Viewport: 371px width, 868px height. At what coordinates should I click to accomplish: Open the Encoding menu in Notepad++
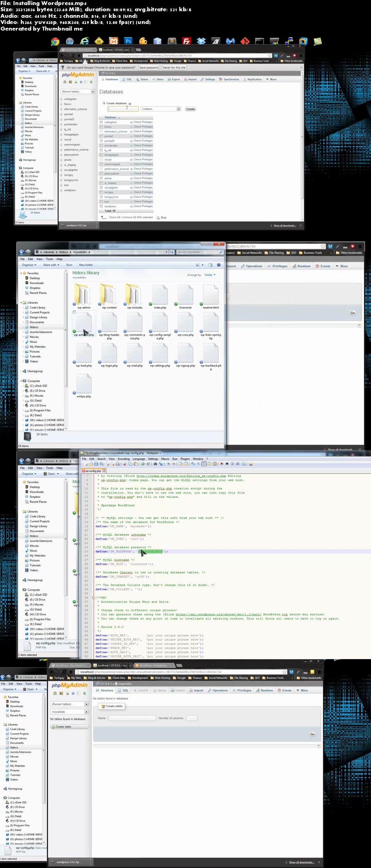point(124,459)
